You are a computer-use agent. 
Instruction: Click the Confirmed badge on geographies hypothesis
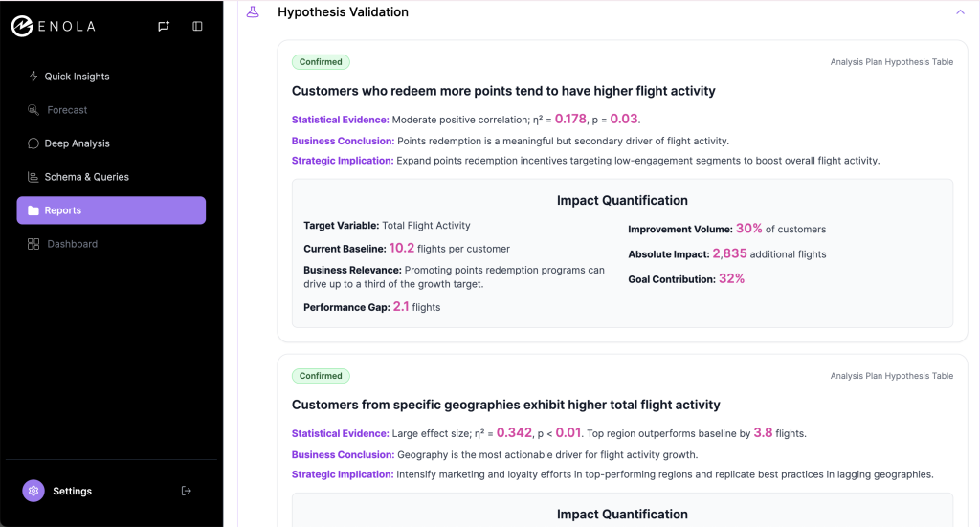coord(321,376)
